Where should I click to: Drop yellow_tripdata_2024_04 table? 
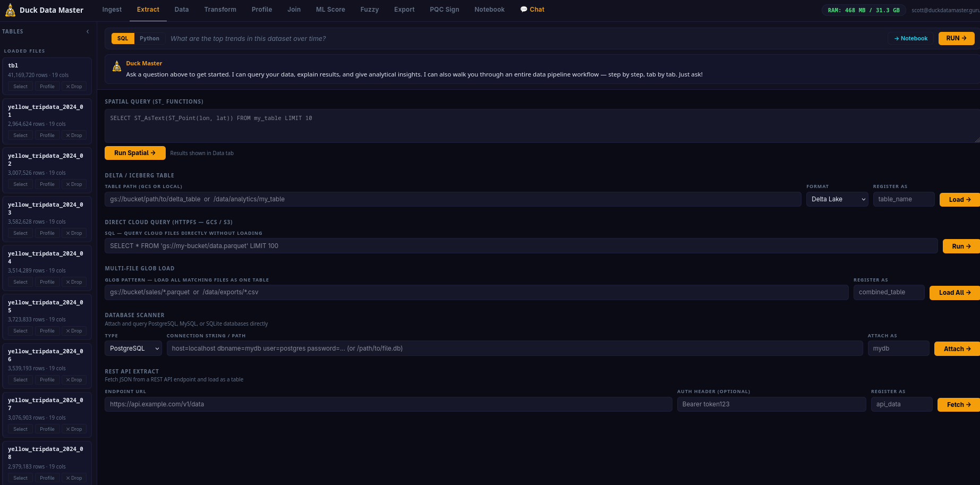click(74, 282)
